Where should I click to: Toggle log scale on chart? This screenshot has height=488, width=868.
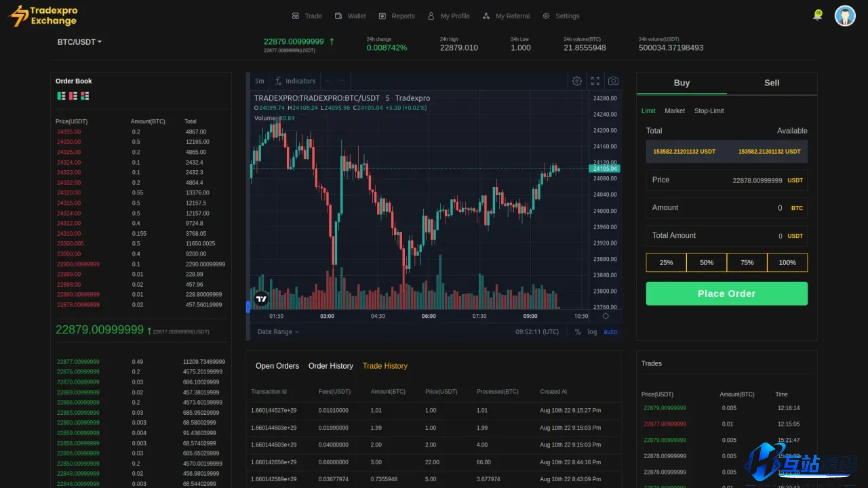point(592,331)
